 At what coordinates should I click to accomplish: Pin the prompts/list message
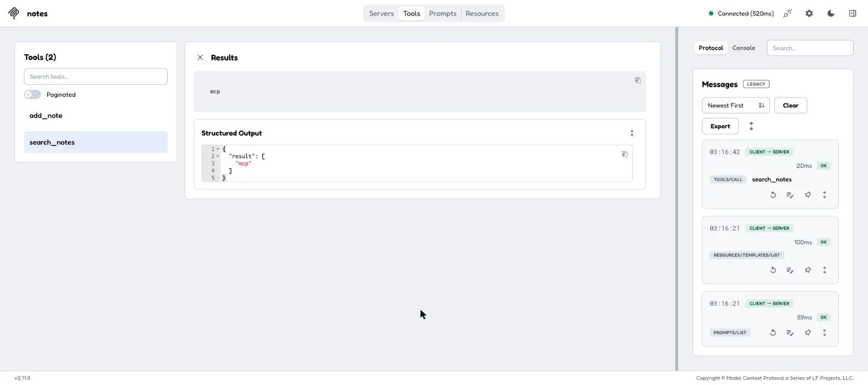pos(808,332)
